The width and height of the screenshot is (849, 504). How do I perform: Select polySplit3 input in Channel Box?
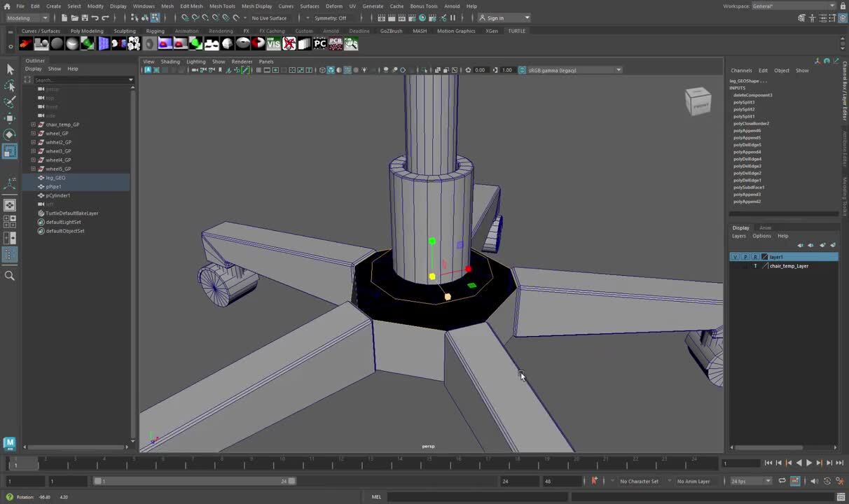[744, 102]
